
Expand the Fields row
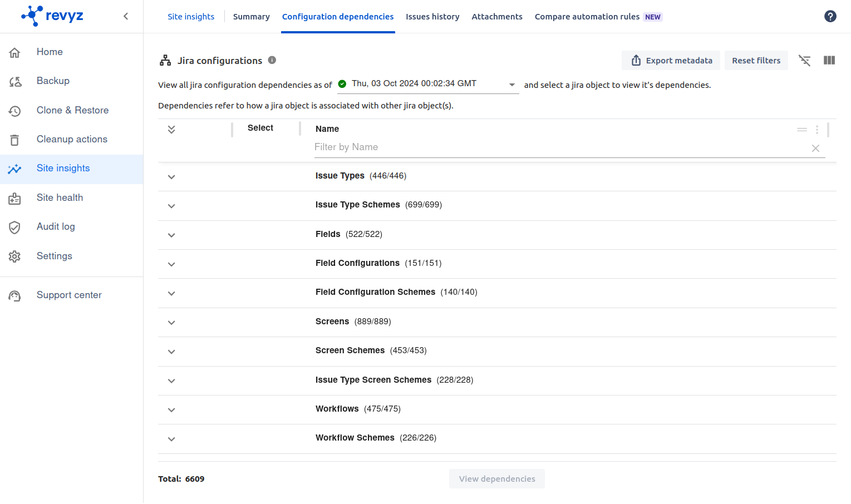[171, 235]
